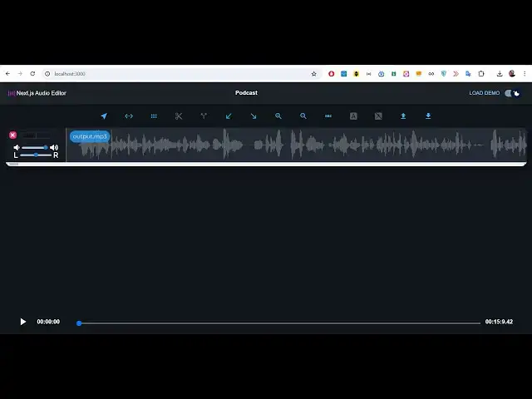This screenshot has width=532, height=399.
Task: Click the 00:15:9.42 duration text
Action: tap(499, 322)
